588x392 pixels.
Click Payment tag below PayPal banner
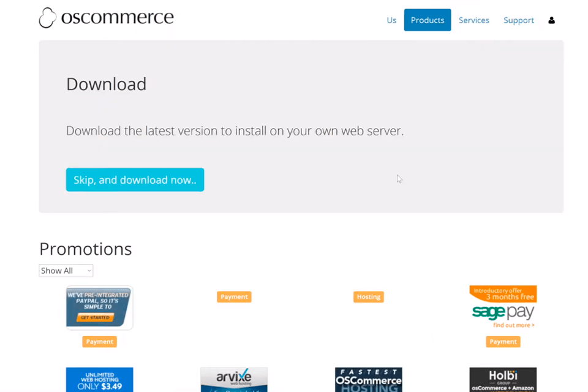coord(99,342)
